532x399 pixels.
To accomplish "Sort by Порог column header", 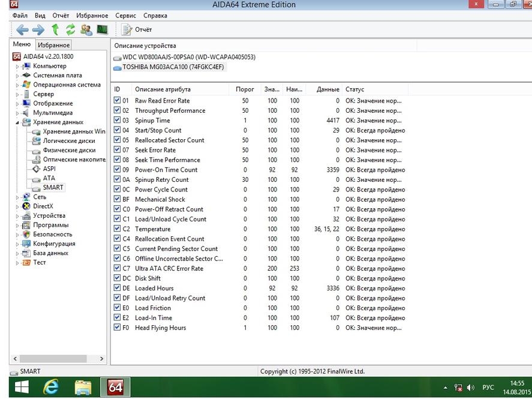I will point(245,89).
